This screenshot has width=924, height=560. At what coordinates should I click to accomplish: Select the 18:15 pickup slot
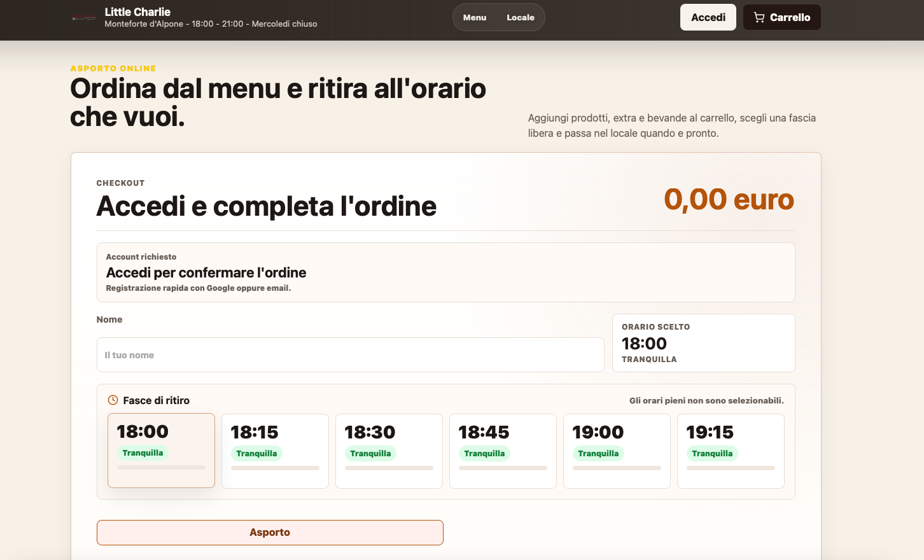275,451
